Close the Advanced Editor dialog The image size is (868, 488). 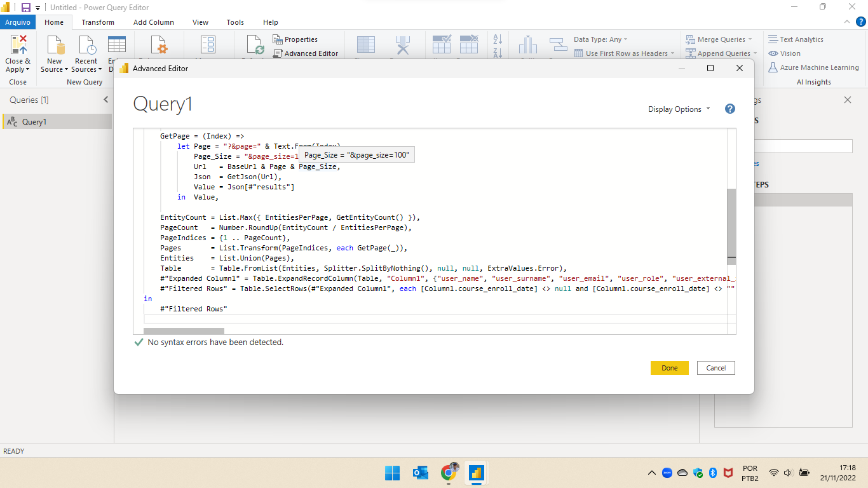tap(740, 68)
